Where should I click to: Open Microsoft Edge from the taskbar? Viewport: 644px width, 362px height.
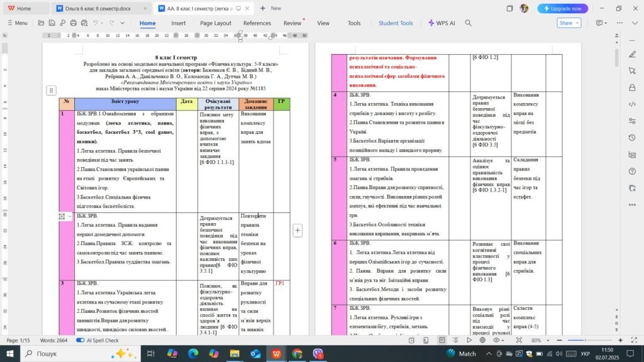pyautogui.click(x=192, y=354)
